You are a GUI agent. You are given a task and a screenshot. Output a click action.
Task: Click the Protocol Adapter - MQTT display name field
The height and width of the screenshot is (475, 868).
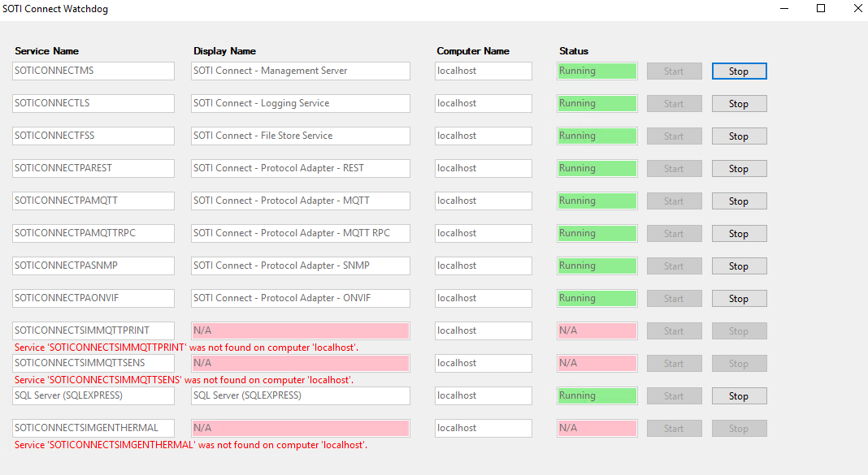tap(300, 201)
